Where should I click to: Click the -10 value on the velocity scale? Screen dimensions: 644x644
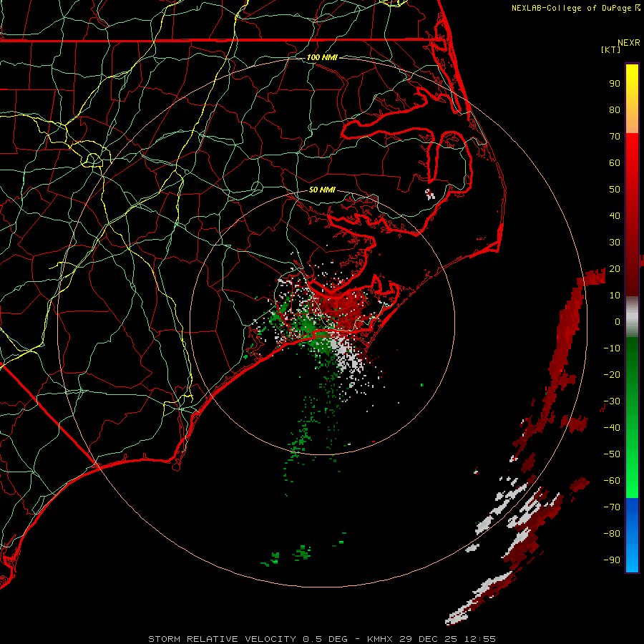[612, 348]
